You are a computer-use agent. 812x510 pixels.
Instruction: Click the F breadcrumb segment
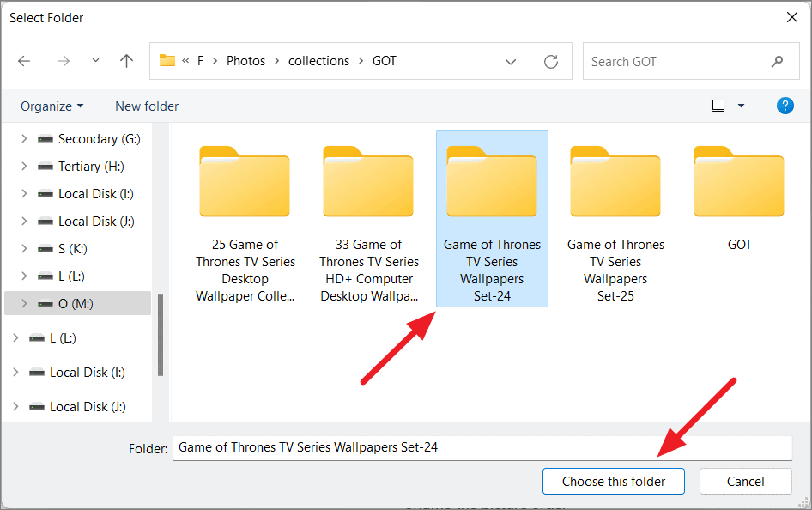pyautogui.click(x=200, y=61)
